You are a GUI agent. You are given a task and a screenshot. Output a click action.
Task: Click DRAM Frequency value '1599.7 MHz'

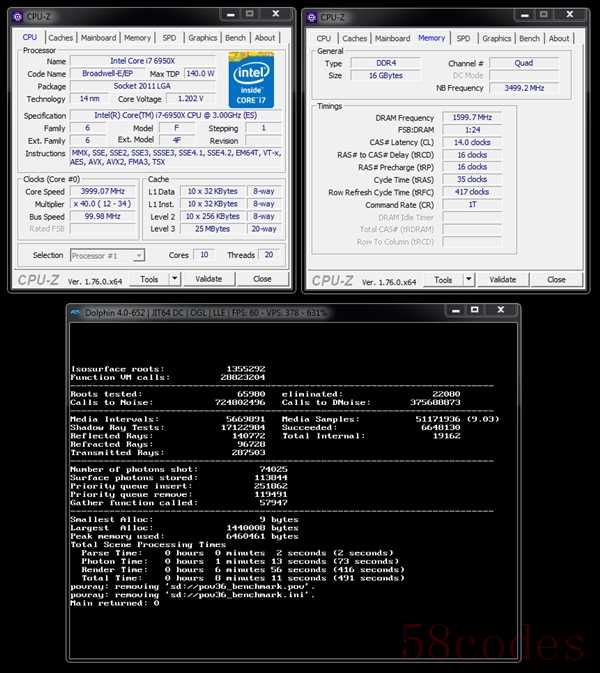click(x=472, y=117)
